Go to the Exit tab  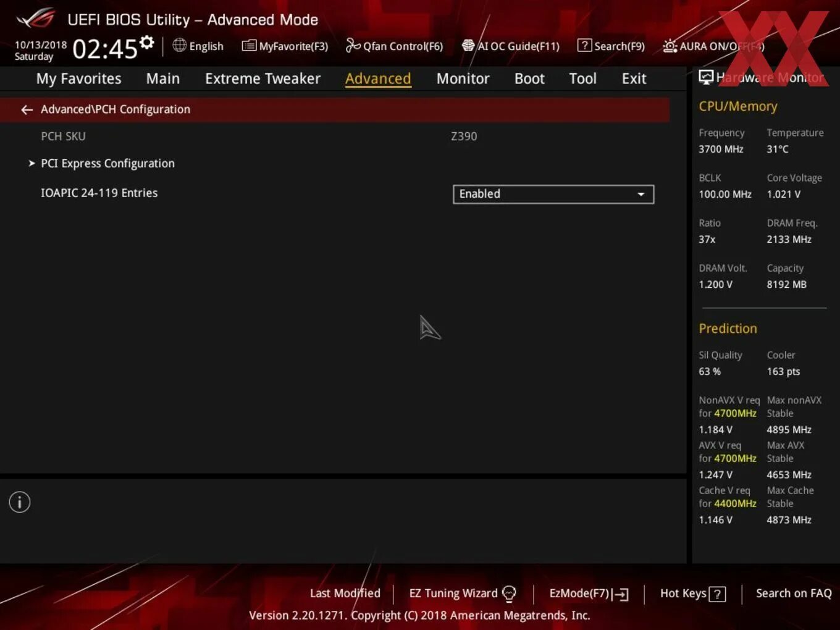(x=634, y=78)
